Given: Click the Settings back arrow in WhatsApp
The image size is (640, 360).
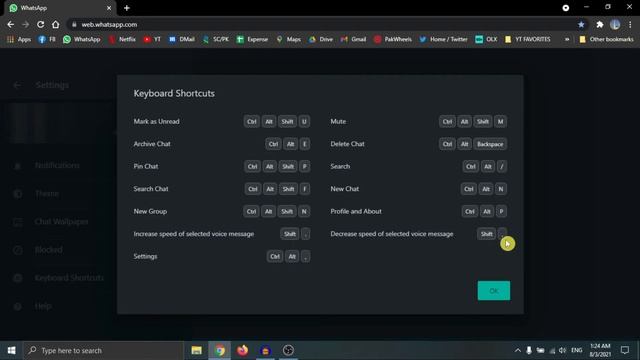Looking at the screenshot, I should click(x=17, y=85).
